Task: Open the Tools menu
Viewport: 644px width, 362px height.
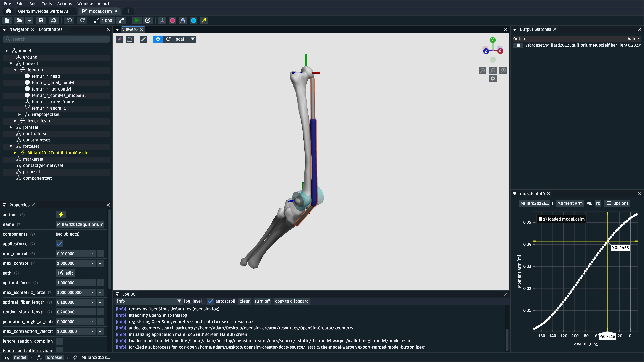Action: tap(47, 4)
